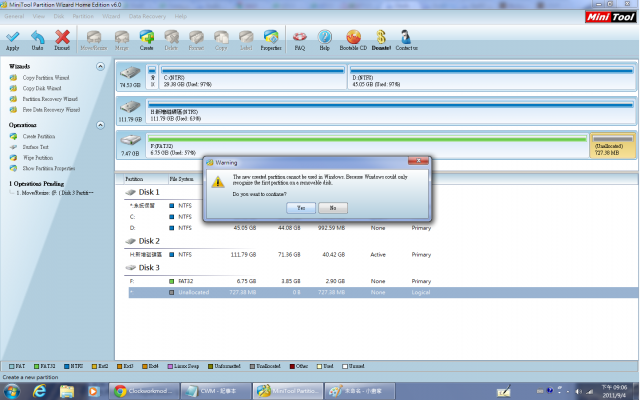
Task: Collapse the Wizards panel section
Action: pos(100,66)
